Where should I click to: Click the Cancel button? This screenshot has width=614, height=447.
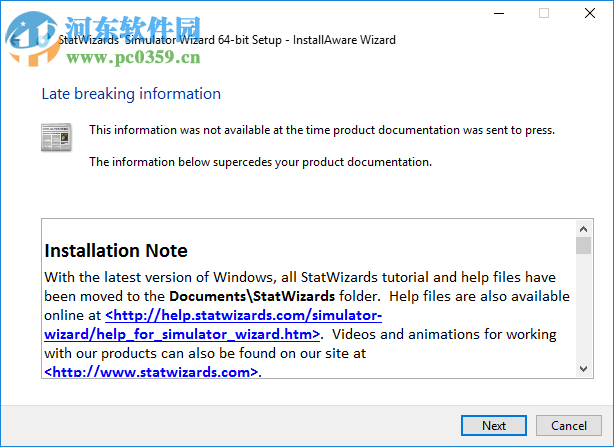tap(569, 425)
